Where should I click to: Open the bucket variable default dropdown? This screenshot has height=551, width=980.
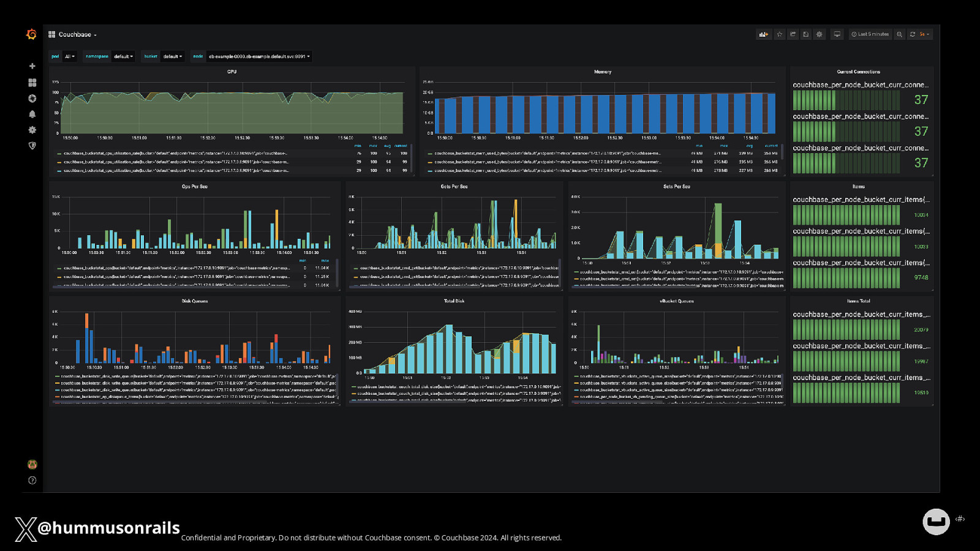click(172, 56)
